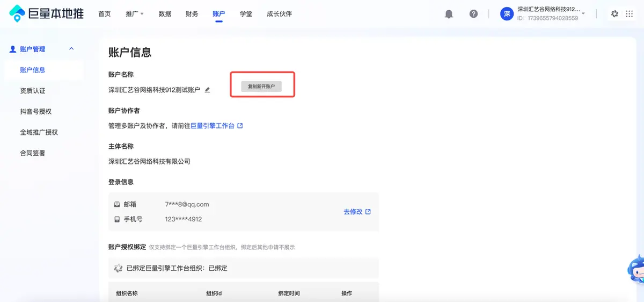
Task: Click the 巨量本地推 logo
Action: [47, 14]
